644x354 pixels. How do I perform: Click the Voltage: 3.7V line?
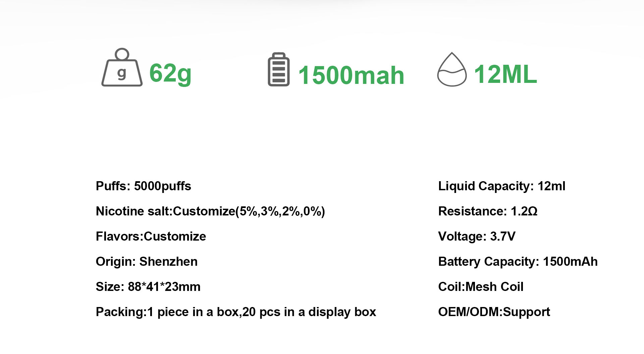coord(477,236)
